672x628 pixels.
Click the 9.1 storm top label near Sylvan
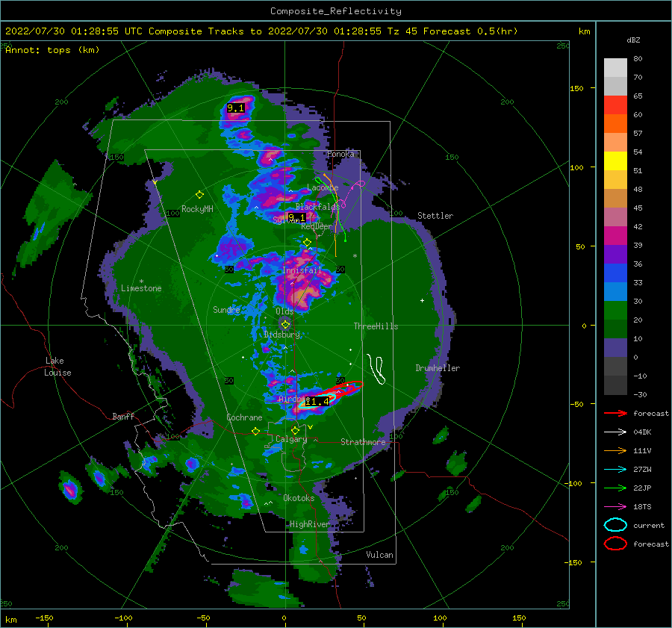point(296,217)
